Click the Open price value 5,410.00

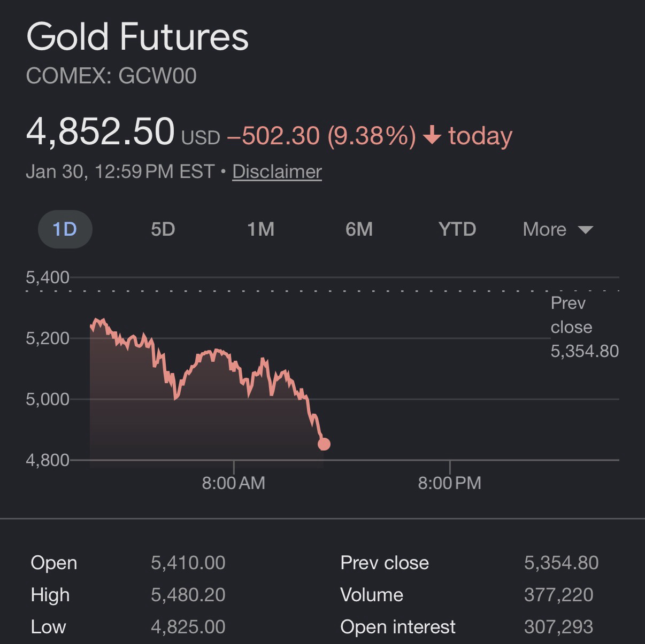point(188,563)
